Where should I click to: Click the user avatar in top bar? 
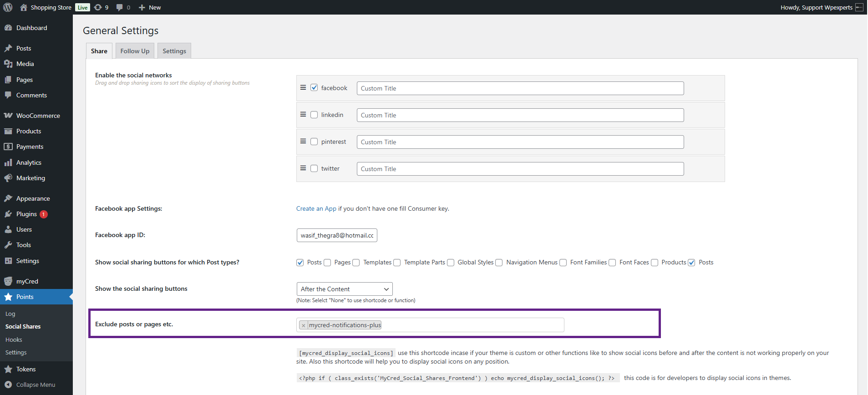pos(859,7)
